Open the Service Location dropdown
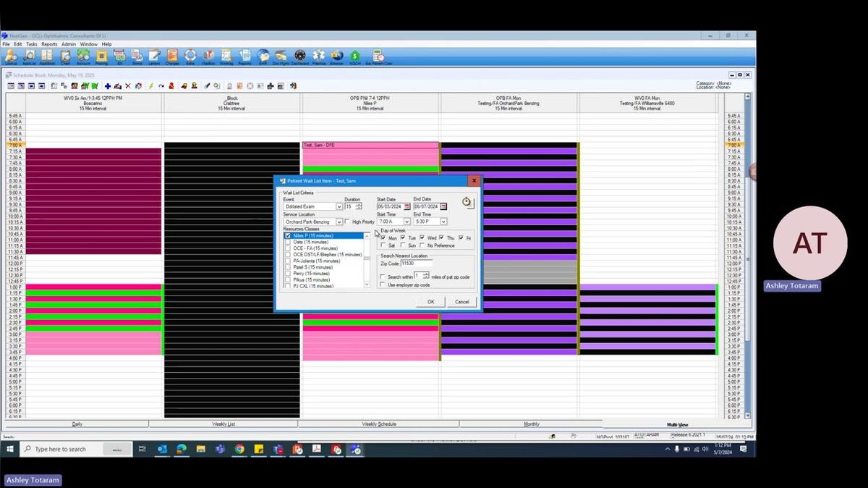The width and height of the screenshot is (868, 488). click(x=339, y=222)
